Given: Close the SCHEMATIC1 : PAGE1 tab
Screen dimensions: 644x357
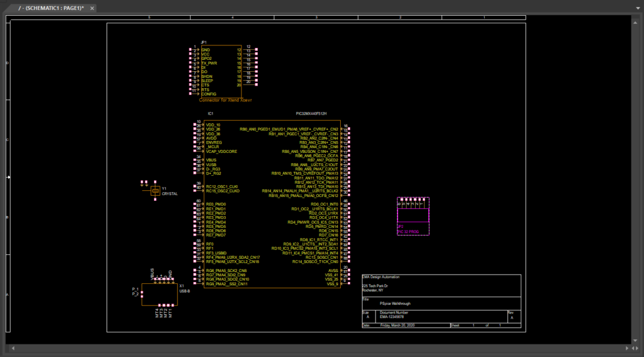Looking at the screenshot, I should pos(92,8).
